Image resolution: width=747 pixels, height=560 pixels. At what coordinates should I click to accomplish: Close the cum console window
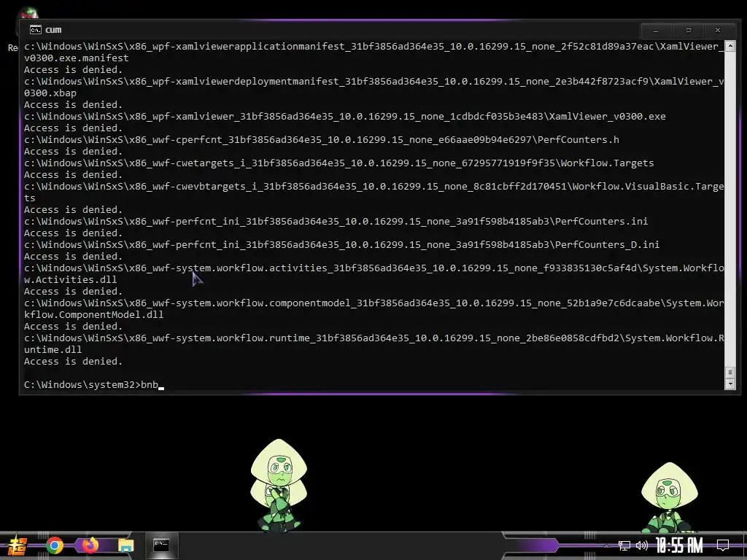(x=718, y=31)
